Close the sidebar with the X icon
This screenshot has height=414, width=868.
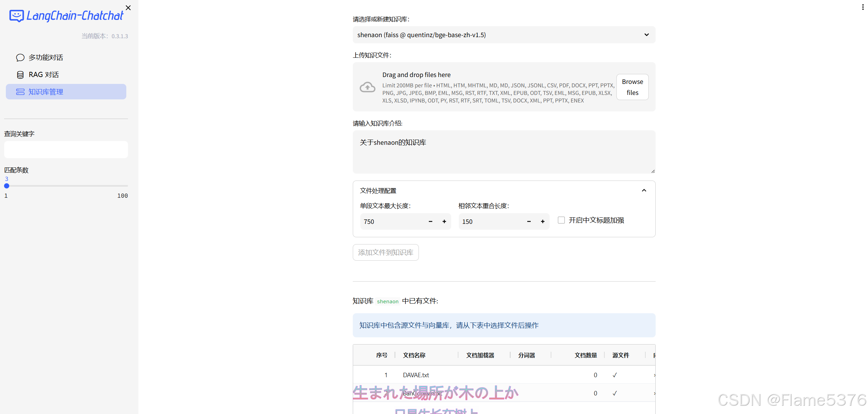(128, 8)
